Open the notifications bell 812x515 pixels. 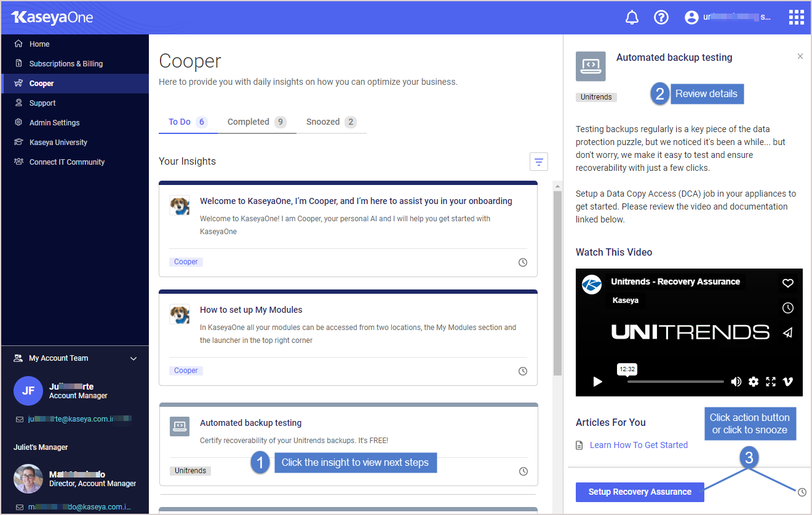[632, 17]
